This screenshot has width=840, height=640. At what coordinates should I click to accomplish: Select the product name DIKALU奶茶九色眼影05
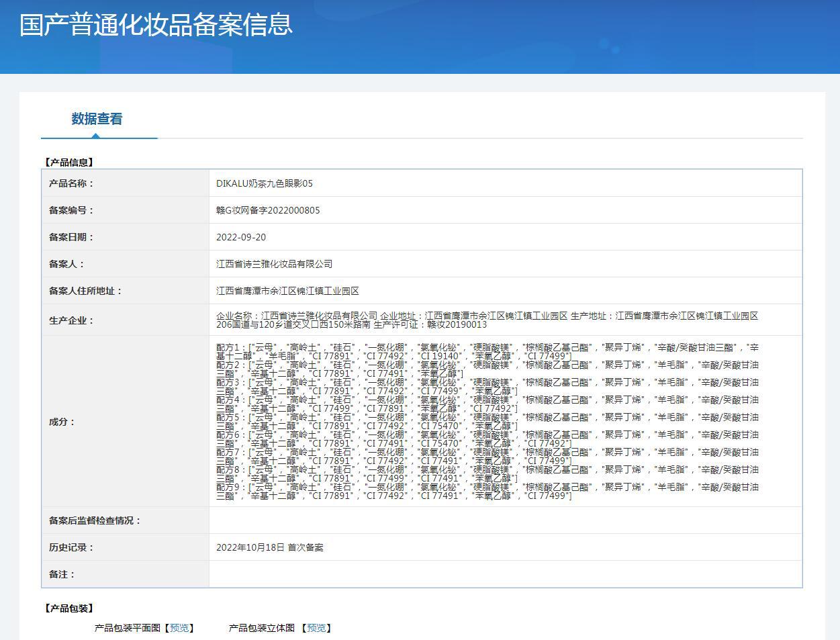point(265,183)
